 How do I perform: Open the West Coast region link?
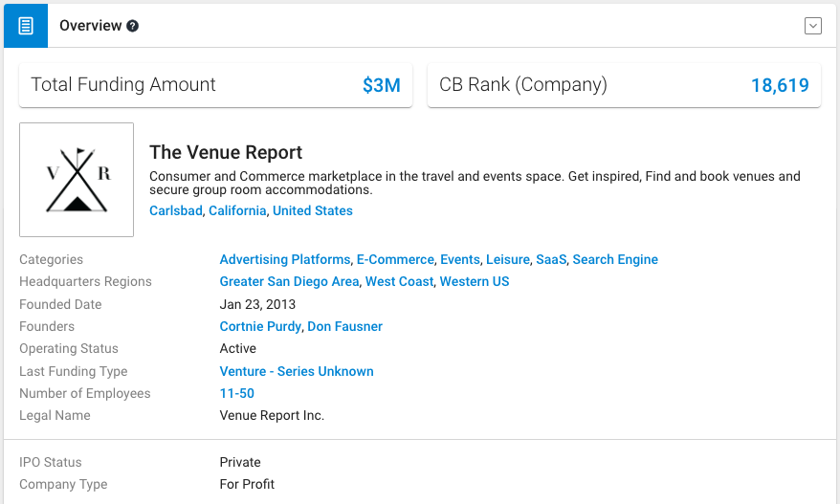(399, 281)
